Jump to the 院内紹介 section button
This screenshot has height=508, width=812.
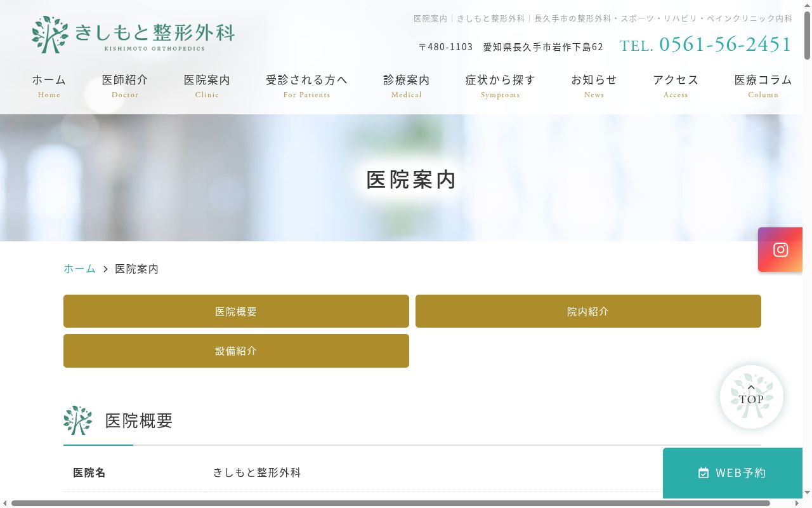pos(588,311)
